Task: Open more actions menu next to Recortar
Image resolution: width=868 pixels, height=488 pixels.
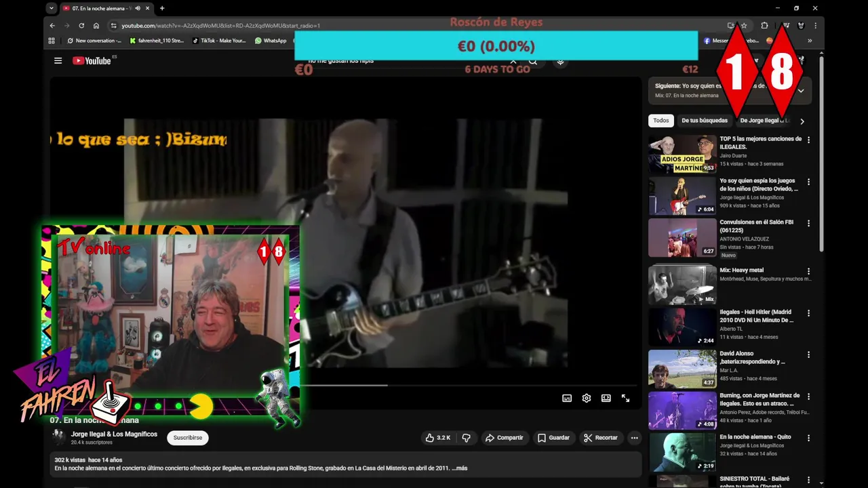Action: [x=634, y=438]
